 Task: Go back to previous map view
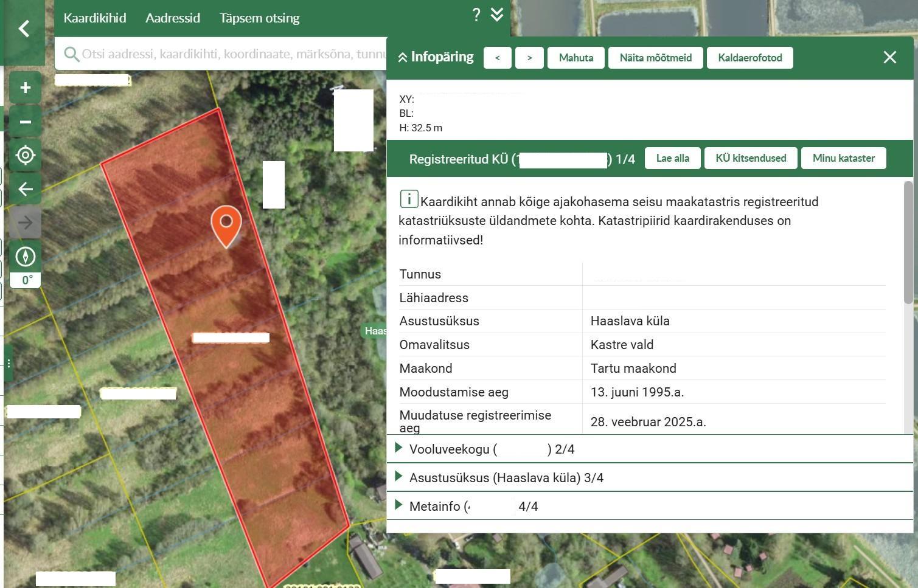click(25, 189)
